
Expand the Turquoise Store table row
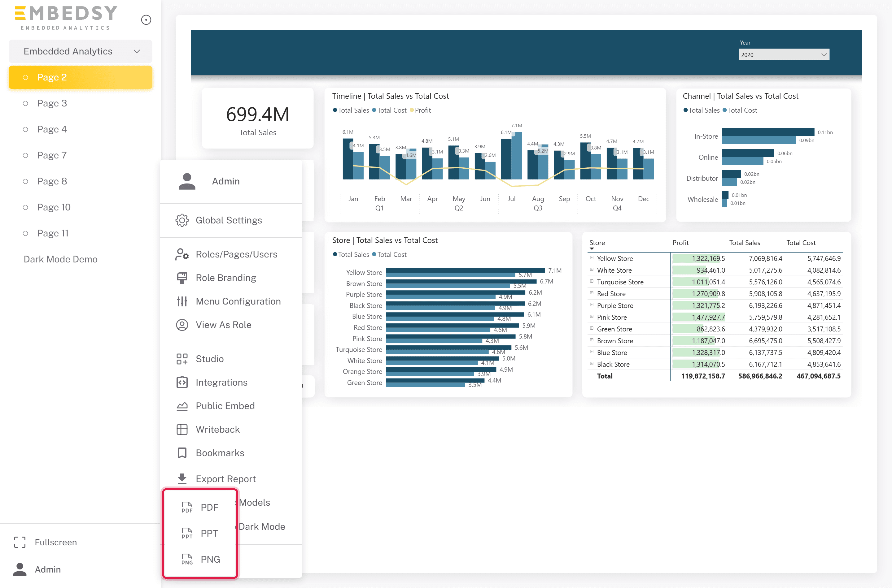(x=592, y=281)
